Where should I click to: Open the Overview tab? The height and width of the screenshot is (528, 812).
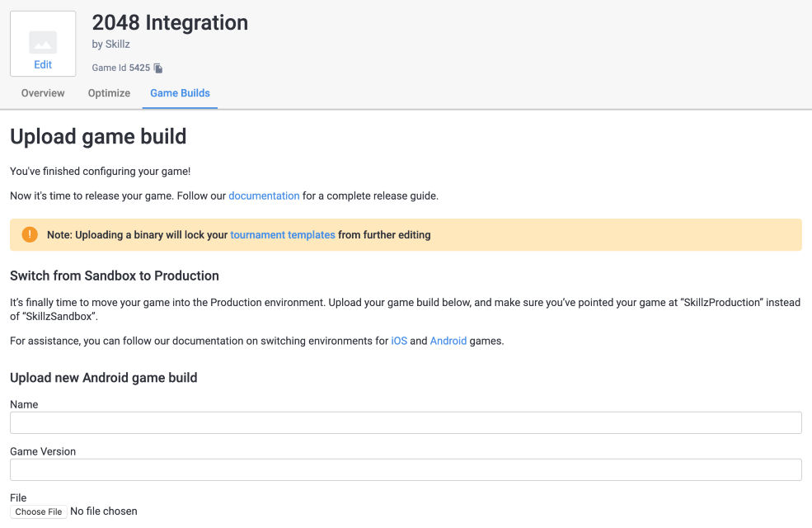[x=43, y=93]
